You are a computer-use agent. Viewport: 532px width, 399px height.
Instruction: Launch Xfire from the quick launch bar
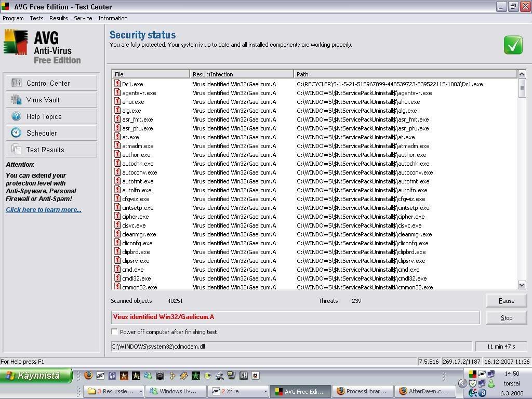point(100,375)
